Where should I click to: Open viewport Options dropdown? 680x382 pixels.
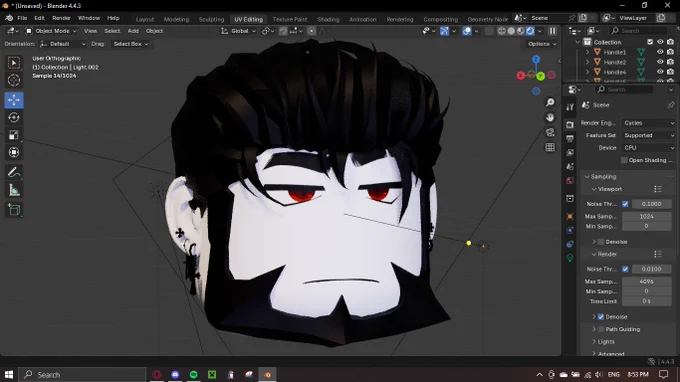pyautogui.click(x=542, y=44)
